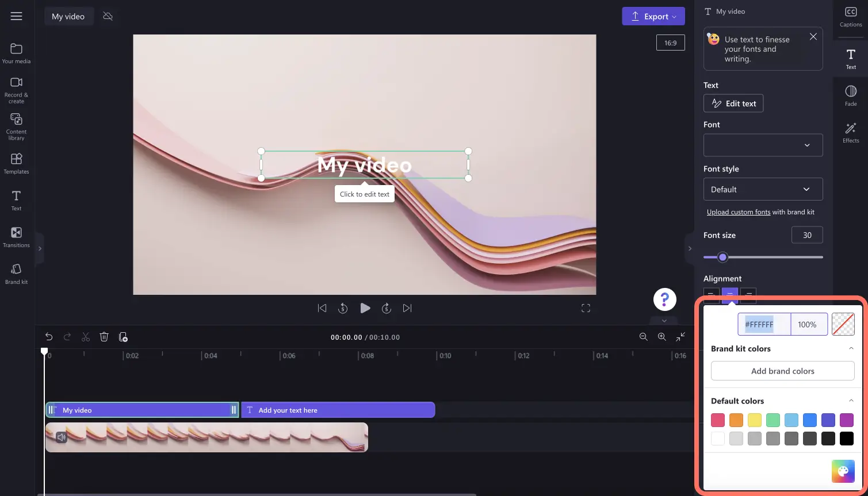Open the help question mark button
Viewport: 868px width, 496px height.
(664, 299)
